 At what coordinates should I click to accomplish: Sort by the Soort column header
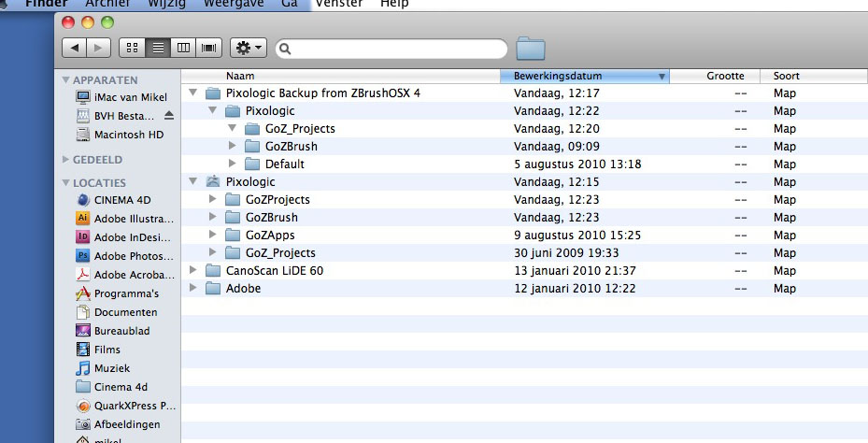pos(813,76)
